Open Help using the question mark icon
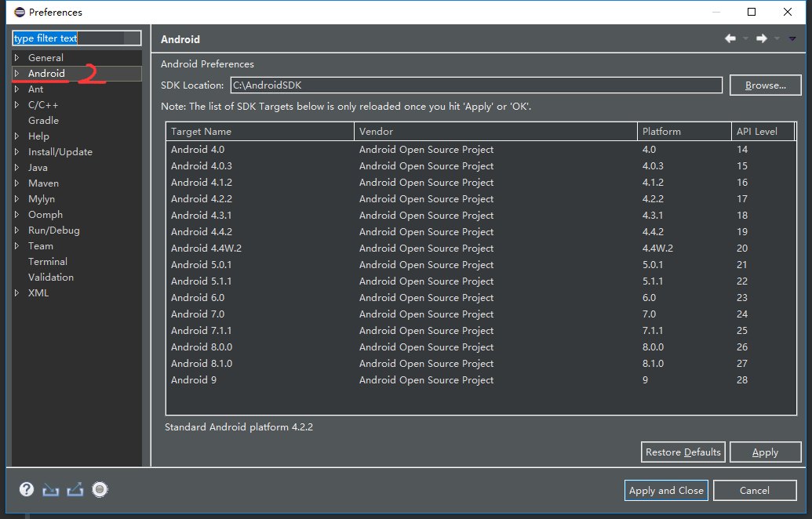The height and width of the screenshot is (519, 812). click(x=26, y=489)
